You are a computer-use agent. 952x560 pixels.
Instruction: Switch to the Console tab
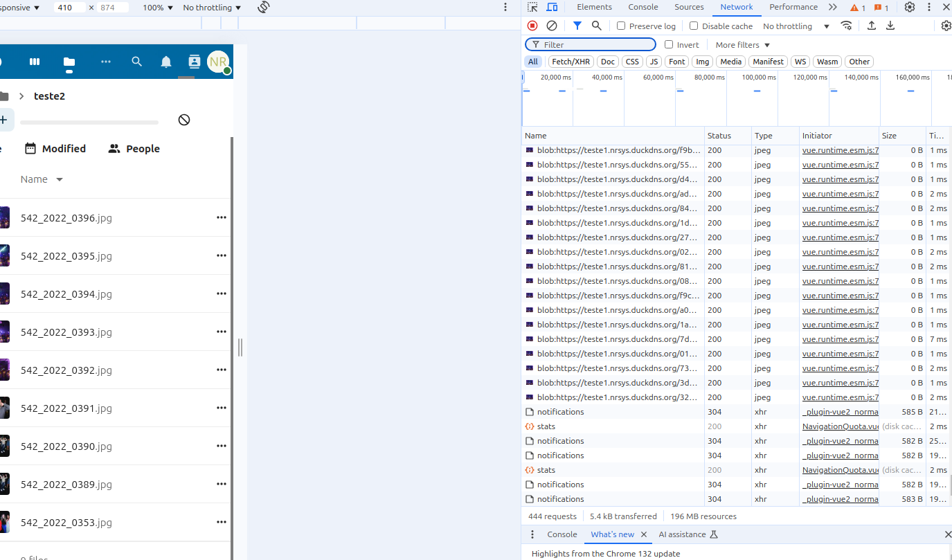(x=643, y=7)
